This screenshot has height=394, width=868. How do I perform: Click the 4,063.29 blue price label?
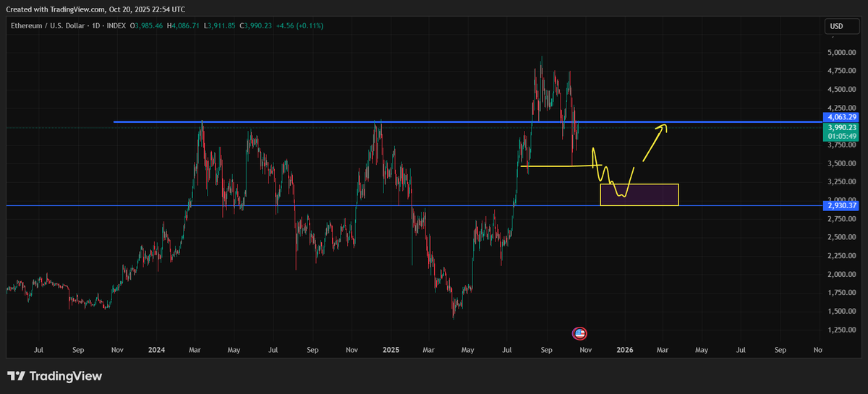pos(841,116)
